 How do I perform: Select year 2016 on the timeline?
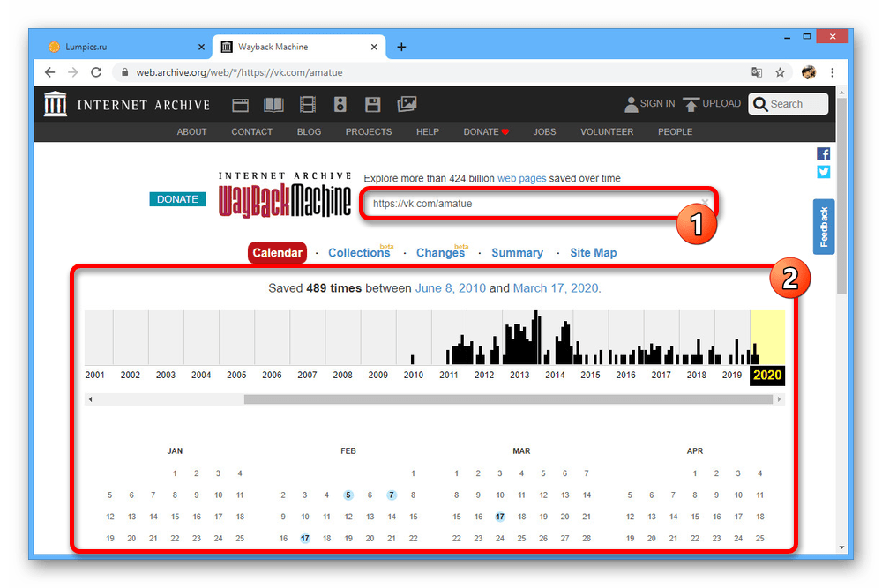(x=625, y=375)
